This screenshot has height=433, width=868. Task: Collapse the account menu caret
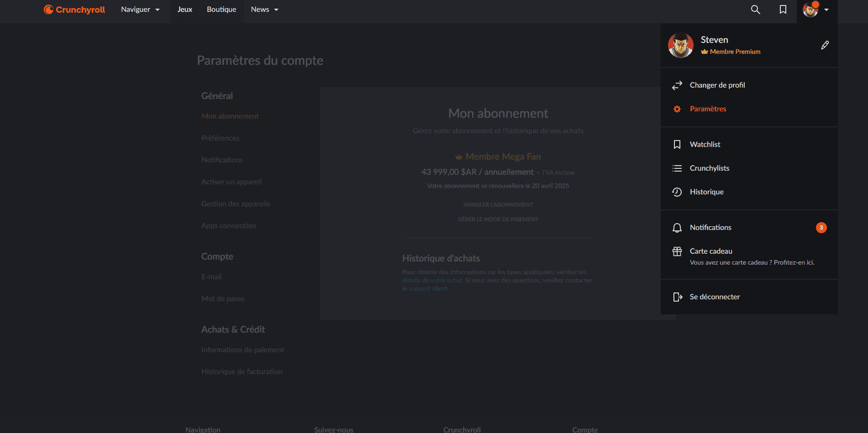(x=826, y=10)
